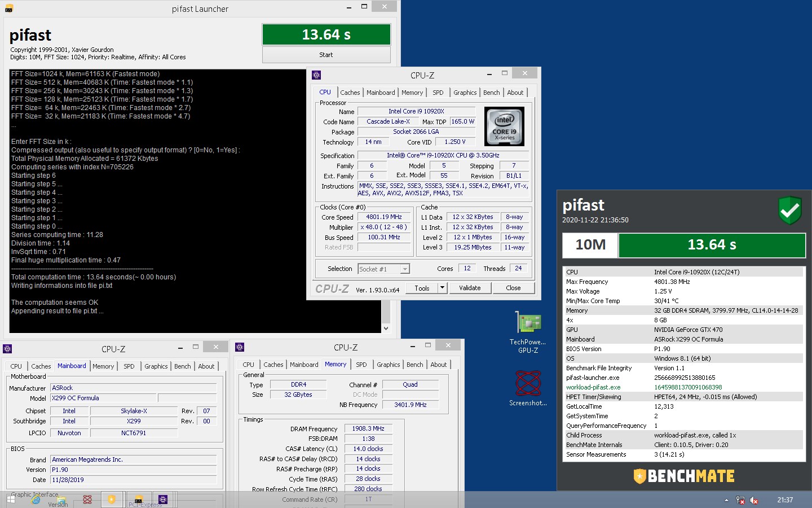Select the Bench tab in the Mainboard window
This screenshot has height=508, width=812.
(x=183, y=366)
